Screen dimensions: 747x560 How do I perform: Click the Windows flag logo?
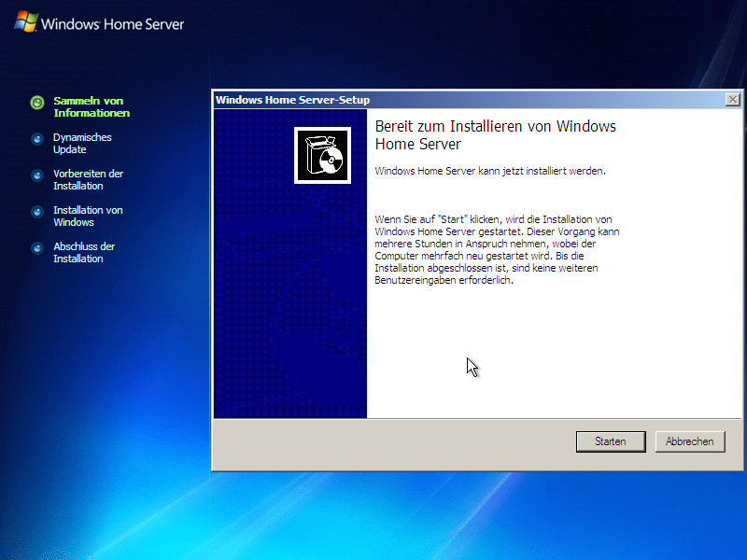tap(25, 21)
